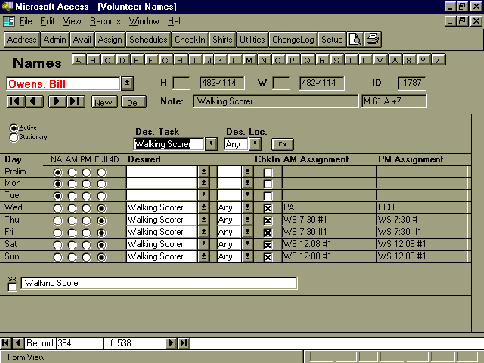484x363 pixels.
Task: Expand the Des. Task dropdown arrow
Action: (211, 144)
